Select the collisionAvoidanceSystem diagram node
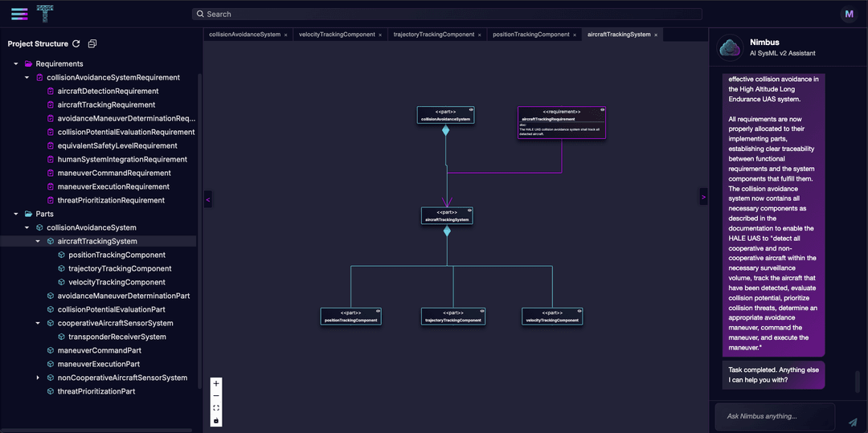The height and width of the screenshot is (433, 868). pos(445,115)
